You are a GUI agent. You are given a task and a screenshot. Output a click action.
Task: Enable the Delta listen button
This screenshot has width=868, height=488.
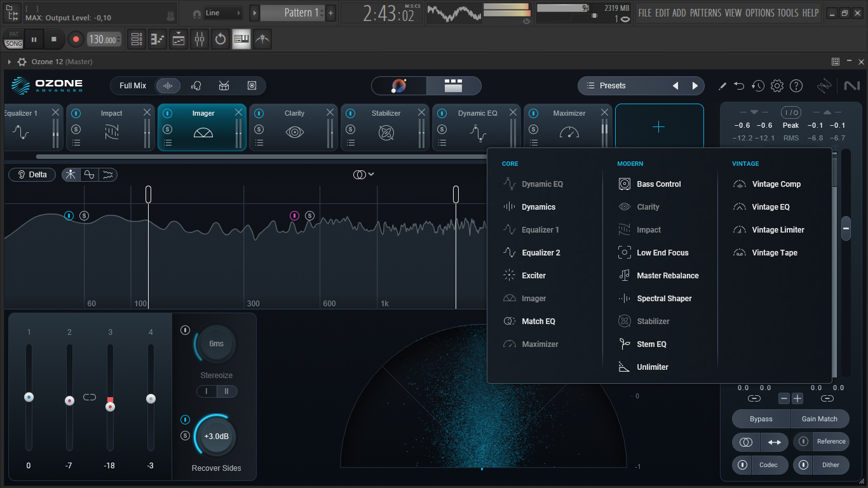tap(32, 175)
